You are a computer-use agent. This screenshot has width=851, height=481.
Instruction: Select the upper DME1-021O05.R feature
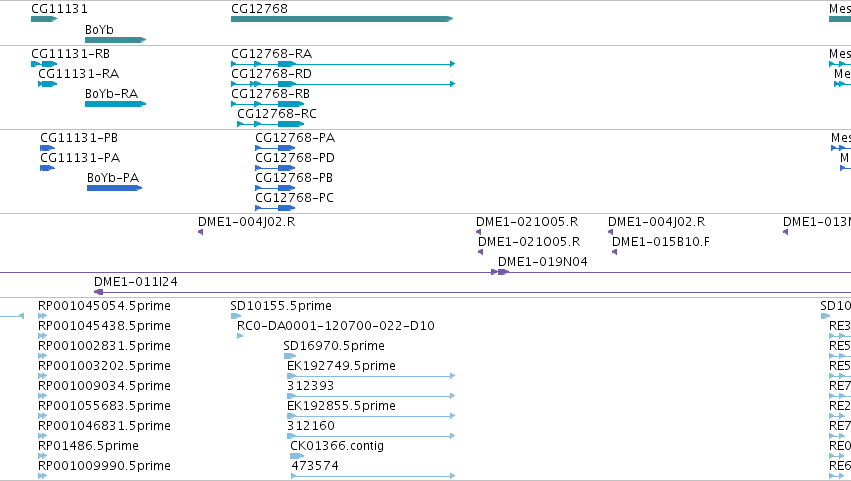[x=479, y=232]
